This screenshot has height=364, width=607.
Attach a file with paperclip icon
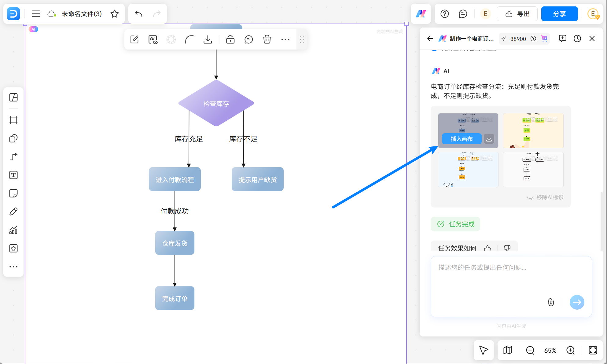tap(551, 302)
